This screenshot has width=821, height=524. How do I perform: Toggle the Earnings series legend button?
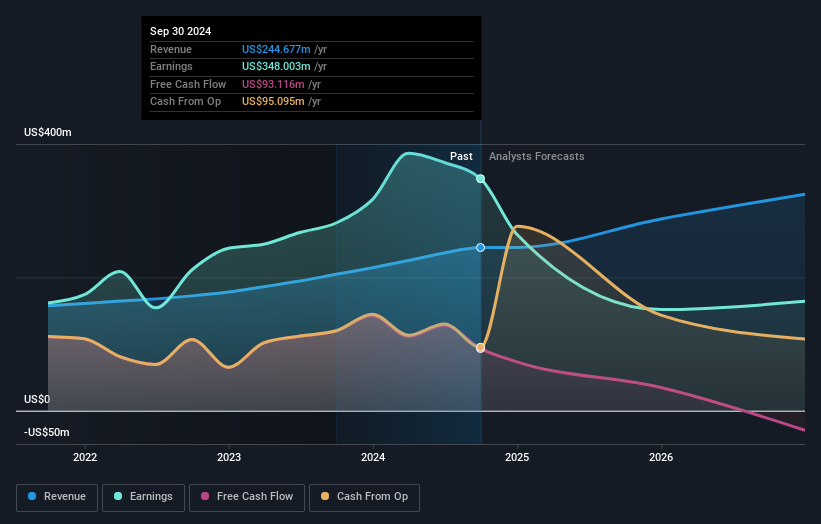[x=143, y=497]
